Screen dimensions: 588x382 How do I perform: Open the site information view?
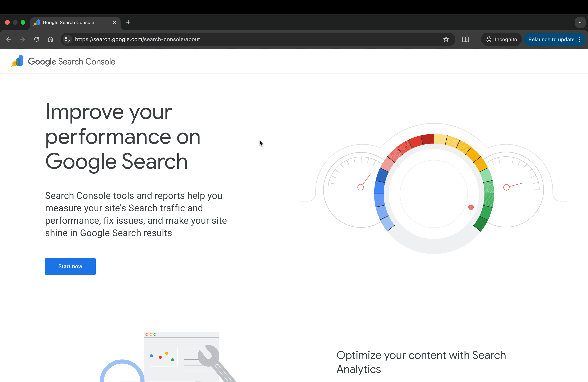(x=67, y=39)
